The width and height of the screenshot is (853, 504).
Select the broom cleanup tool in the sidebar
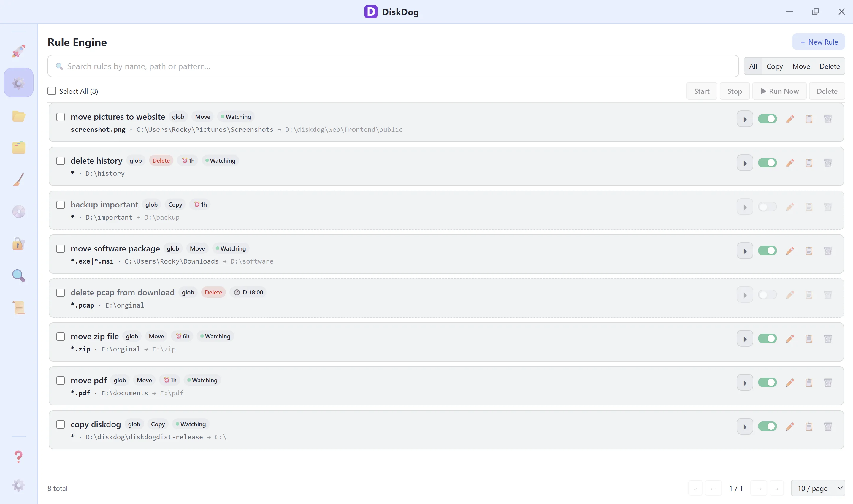pos(19,179)
